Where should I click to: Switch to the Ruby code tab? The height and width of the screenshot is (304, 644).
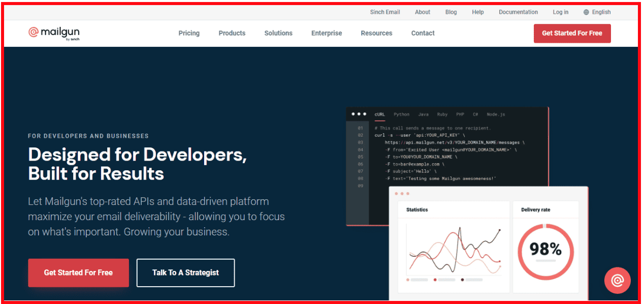(442, 114)
